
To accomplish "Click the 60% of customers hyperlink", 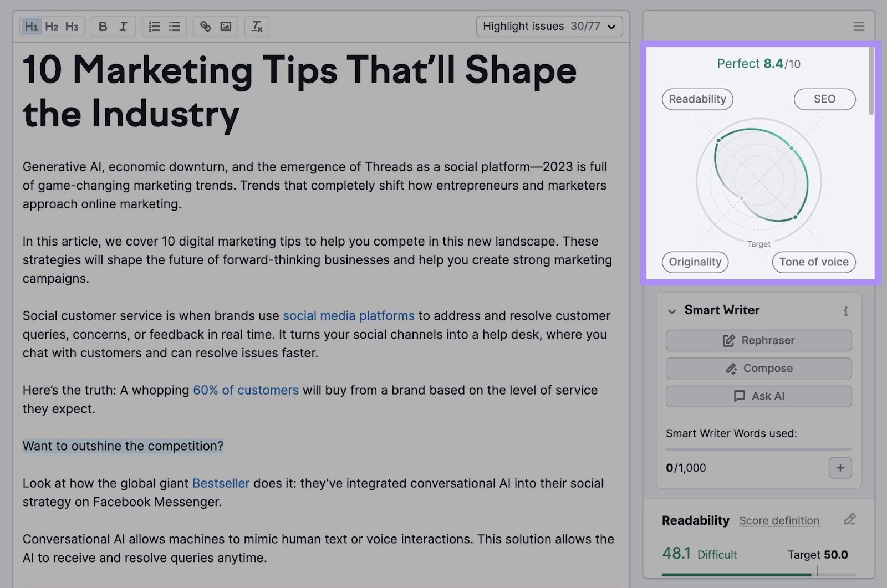I will click(246, 390).
